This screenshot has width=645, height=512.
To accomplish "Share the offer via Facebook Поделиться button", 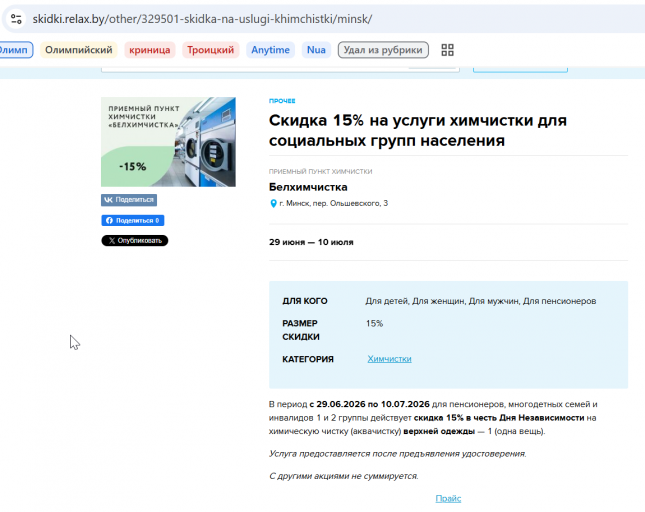I will 132,220.
